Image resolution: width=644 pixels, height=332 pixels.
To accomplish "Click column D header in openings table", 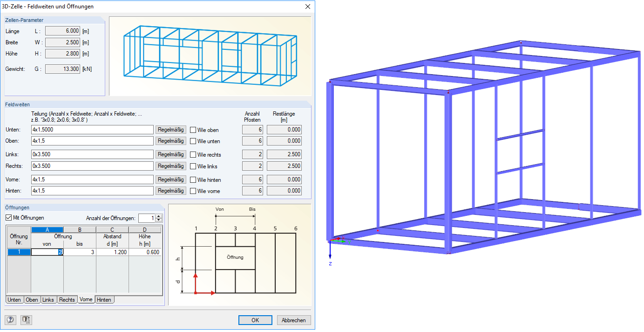I will pos(145,229).
